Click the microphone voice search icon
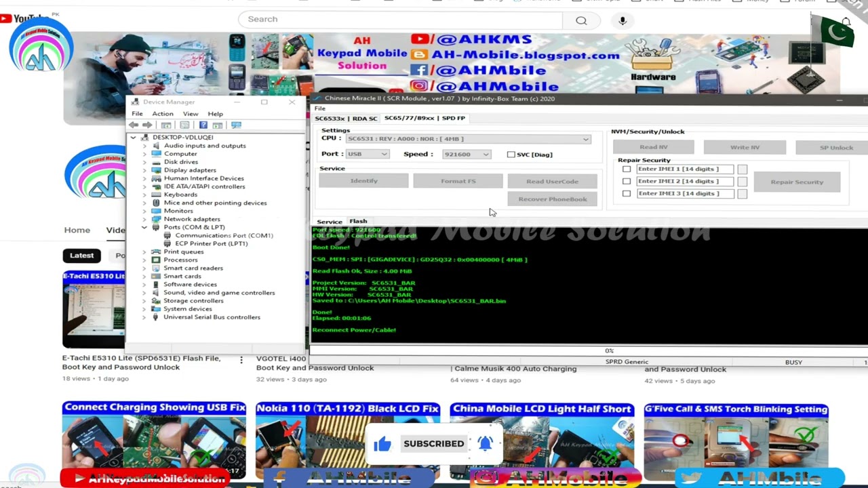 pyautogui.click(x=623, y=20)
